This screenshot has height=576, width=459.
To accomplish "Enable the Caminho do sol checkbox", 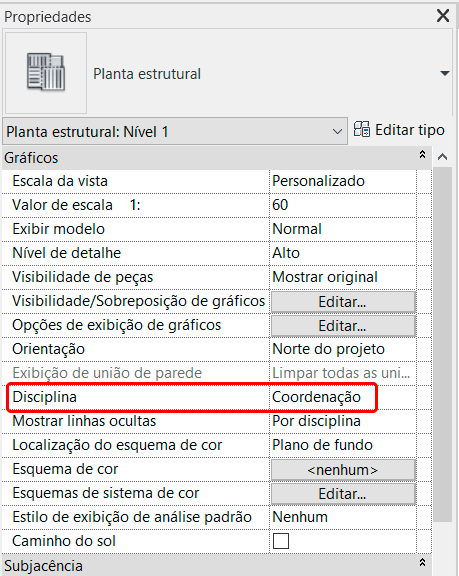I will [x=281, y=541].
